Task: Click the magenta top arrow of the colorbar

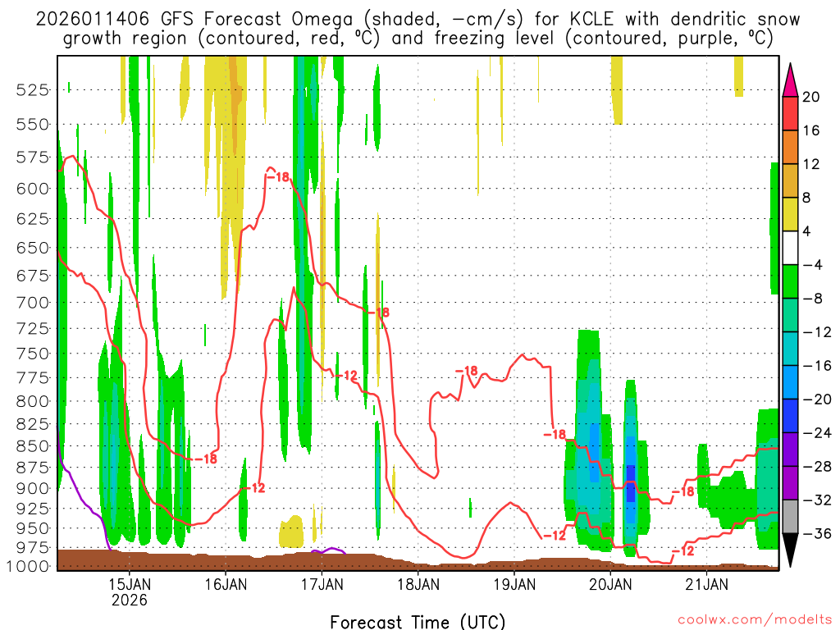Action: click(790, 80)
